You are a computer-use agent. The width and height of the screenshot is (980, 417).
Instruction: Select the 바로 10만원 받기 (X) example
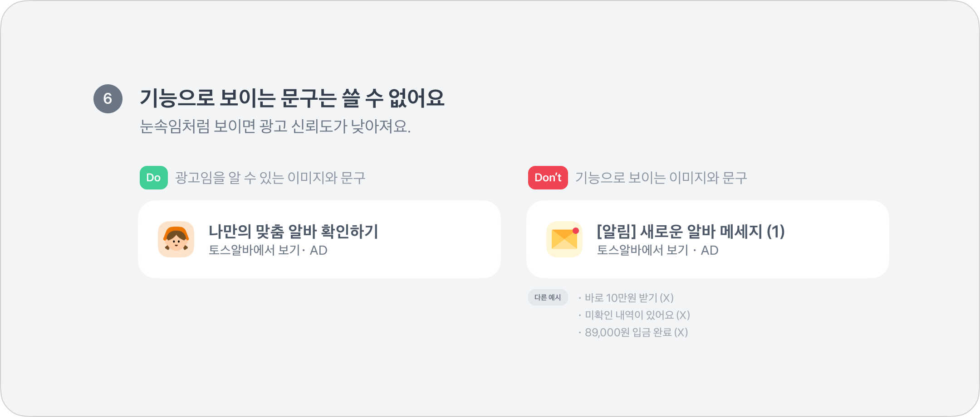tap(629, 298)
